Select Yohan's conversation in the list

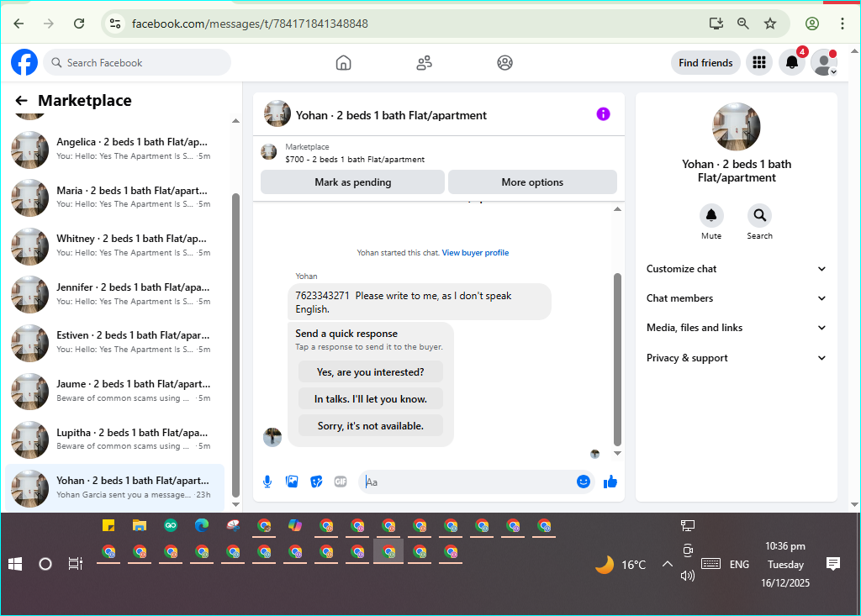click(x=115, y=487)
